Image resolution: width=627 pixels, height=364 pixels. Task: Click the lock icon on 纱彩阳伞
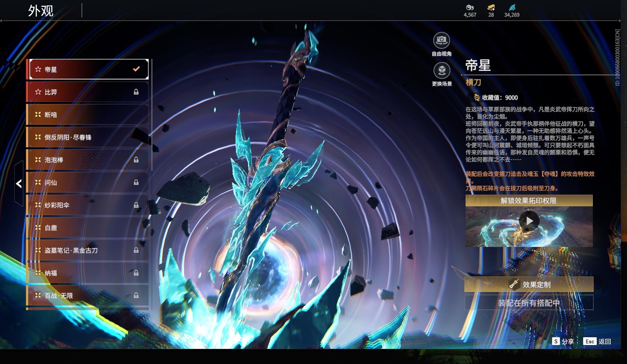click(x=136, y=205)
